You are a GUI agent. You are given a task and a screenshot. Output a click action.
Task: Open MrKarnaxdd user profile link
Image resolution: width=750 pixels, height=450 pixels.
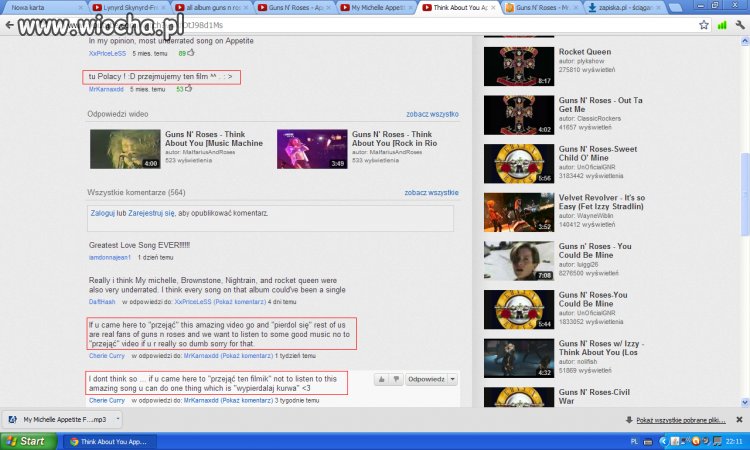pyautogui.click(x=106, y=89)
